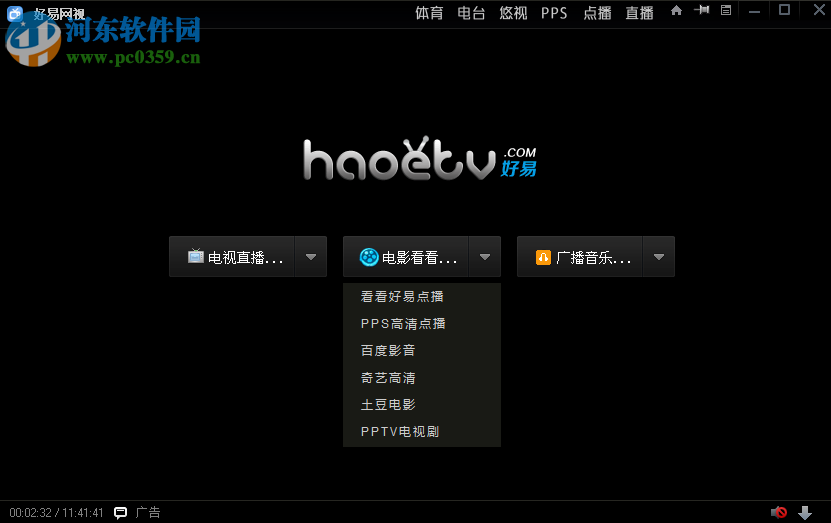The width and height of the screenshot is (831, 523).
Task: Click the 电影看看 button
Action: tap(406, 257)
